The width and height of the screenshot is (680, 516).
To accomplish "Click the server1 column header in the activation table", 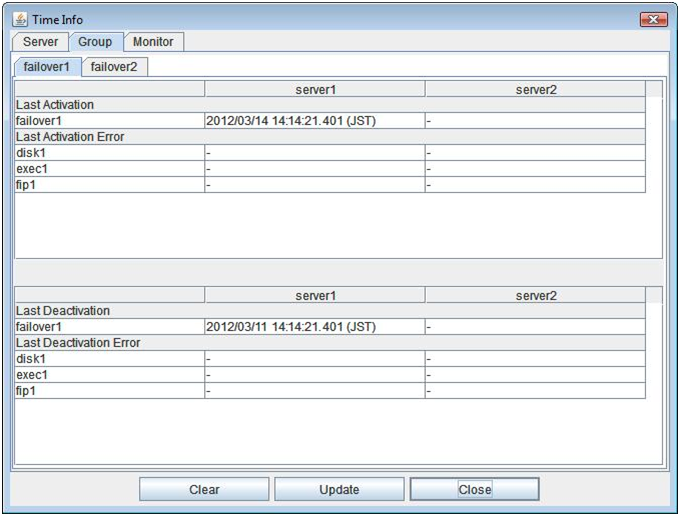I will point(314,90).
